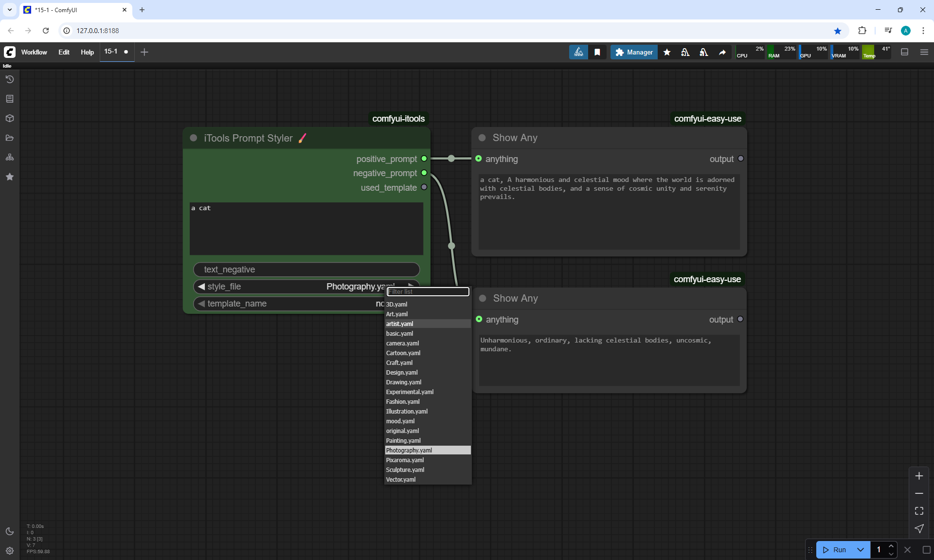This screenshot has height=560, width=934.
Task: Click the bookmark icon in top toolbar
Action: [x=597, y=52]
